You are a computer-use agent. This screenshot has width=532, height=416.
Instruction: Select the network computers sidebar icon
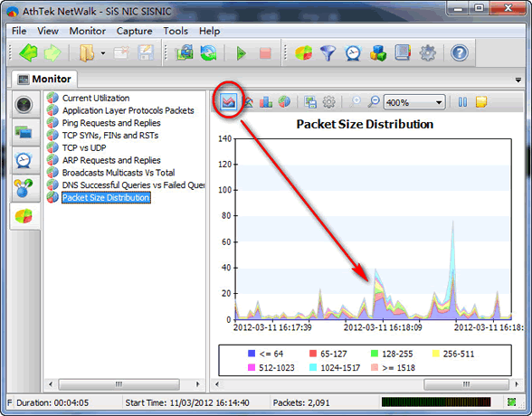tap(24, 132)
